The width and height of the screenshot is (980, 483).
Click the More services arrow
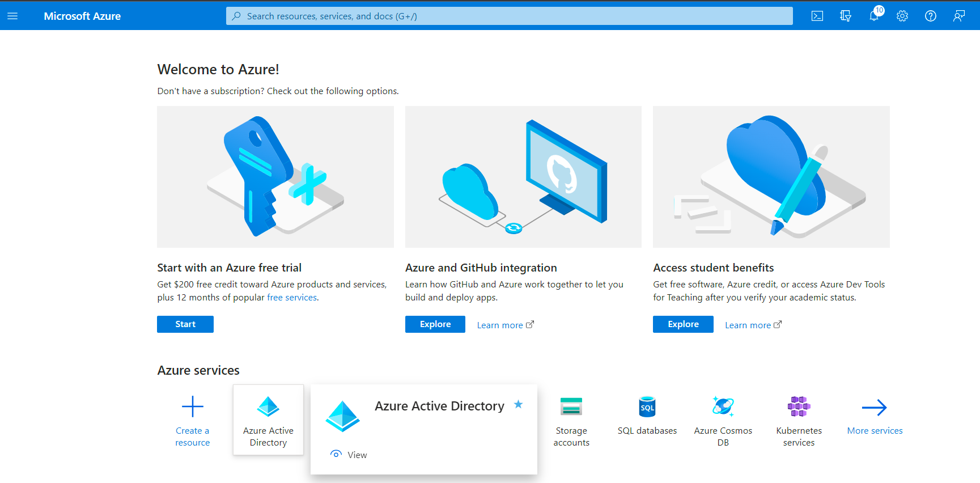(875, 407)
